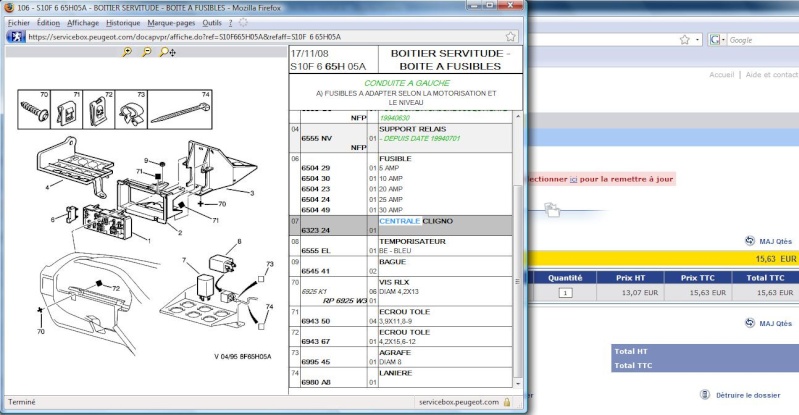Click padlock security icon in status bar
The height and width of the screenshot is (415, 799).
pyautogui.click(x=507, y=402)
